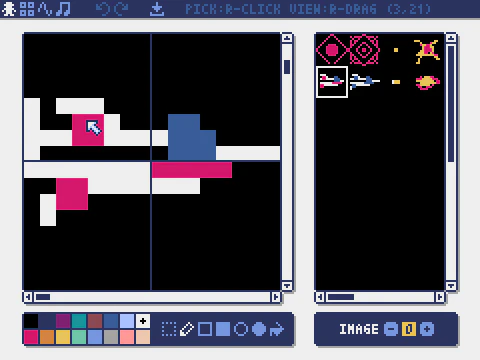Pick the medium blue color swatch
The image size is (480, 360).
[95, 337]
